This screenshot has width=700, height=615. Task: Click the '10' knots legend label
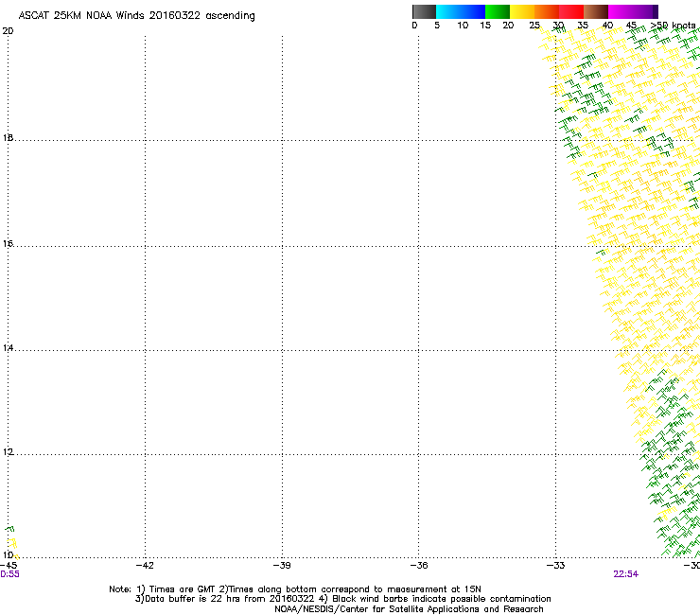tap(463, 26)
